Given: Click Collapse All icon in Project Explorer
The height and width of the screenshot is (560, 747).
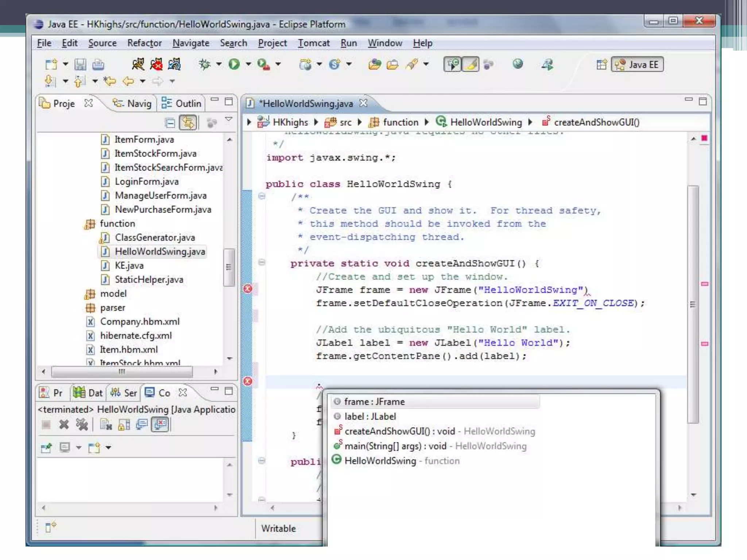Looking at the screenshot, I should tap(170, 123).
